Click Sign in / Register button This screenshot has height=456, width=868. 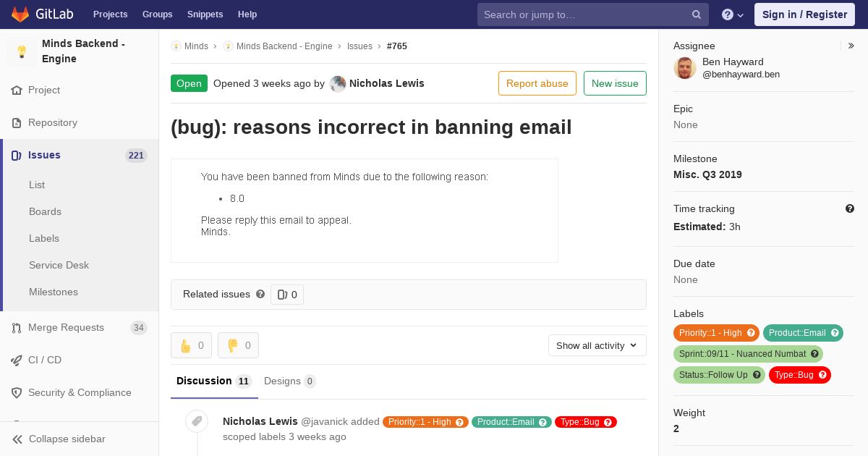click(x=804, y=14)
